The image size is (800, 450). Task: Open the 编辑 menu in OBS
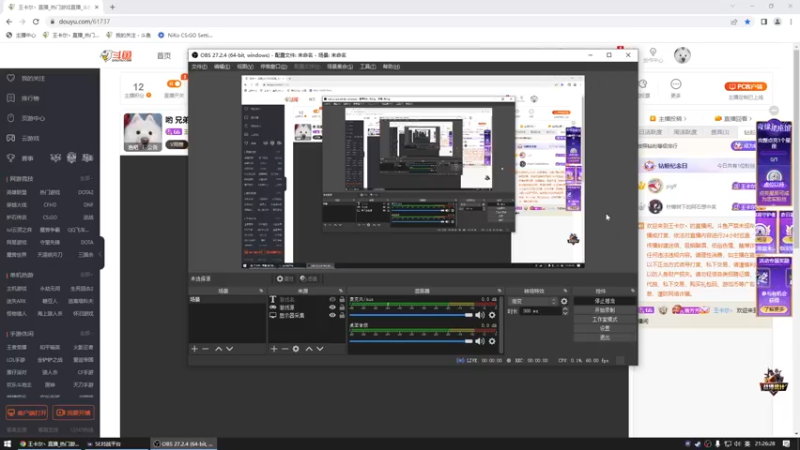coord(222,67)
